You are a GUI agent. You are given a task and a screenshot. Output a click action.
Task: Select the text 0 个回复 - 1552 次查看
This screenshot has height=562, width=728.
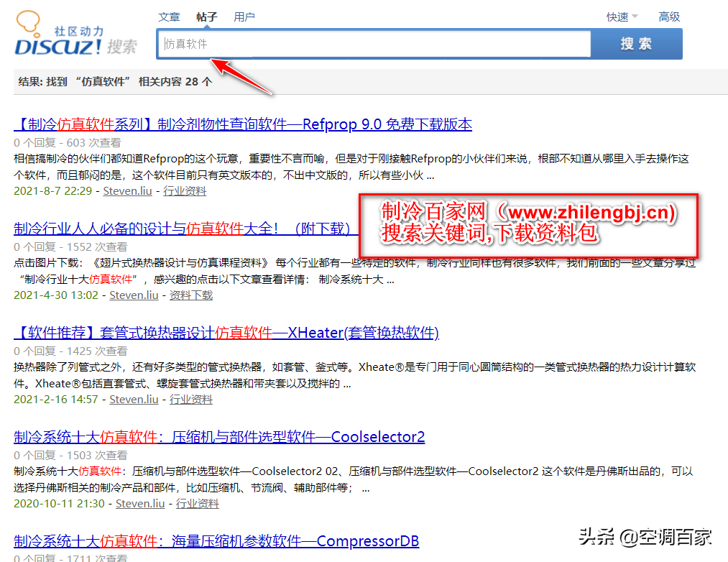[70, 247]
